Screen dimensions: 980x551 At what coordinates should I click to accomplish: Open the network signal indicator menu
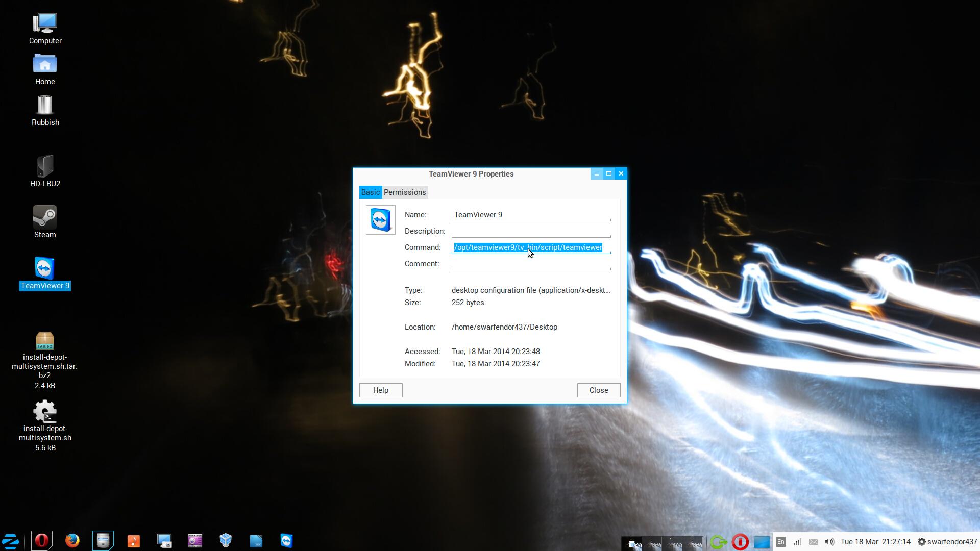(x=797, y=542)
